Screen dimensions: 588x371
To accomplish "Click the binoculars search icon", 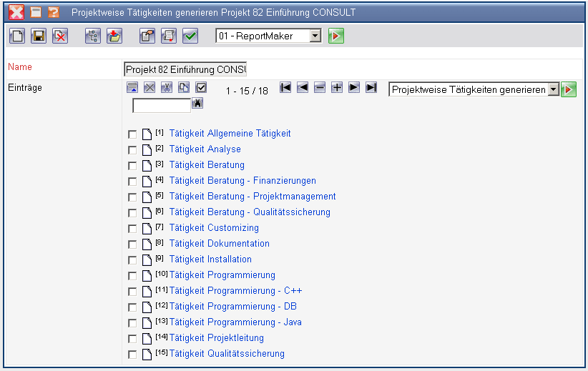I will click(197, 103).
